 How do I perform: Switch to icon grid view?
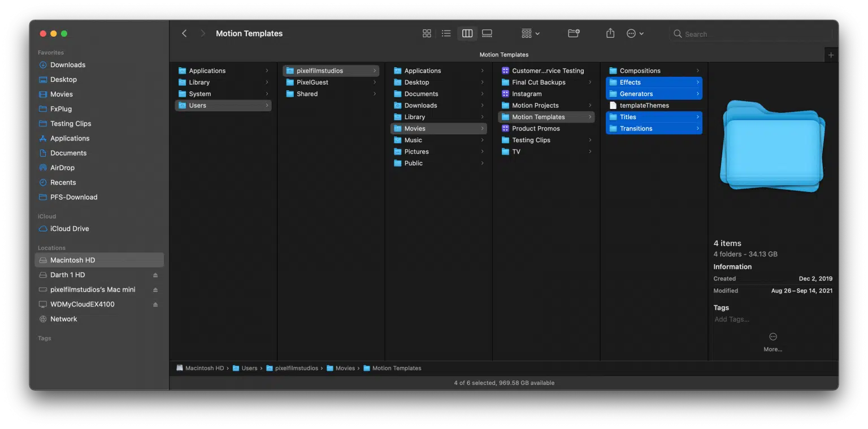(427, 34)
